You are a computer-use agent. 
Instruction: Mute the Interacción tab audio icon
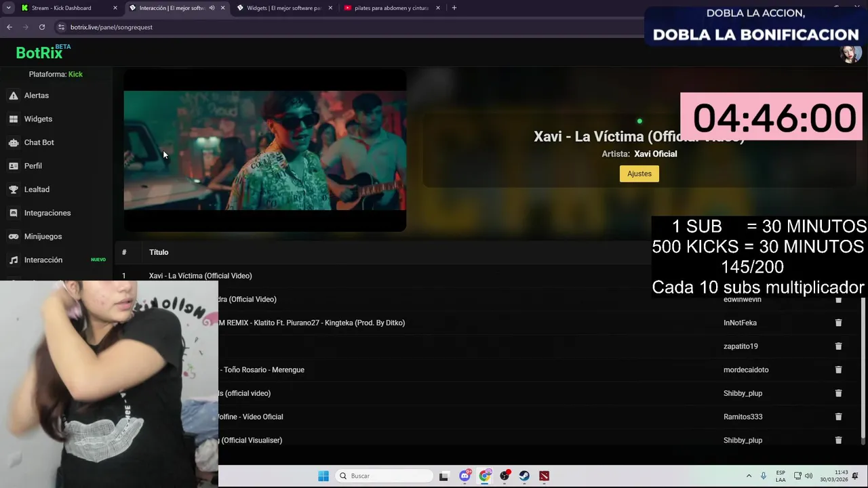[x=212, y=8]
